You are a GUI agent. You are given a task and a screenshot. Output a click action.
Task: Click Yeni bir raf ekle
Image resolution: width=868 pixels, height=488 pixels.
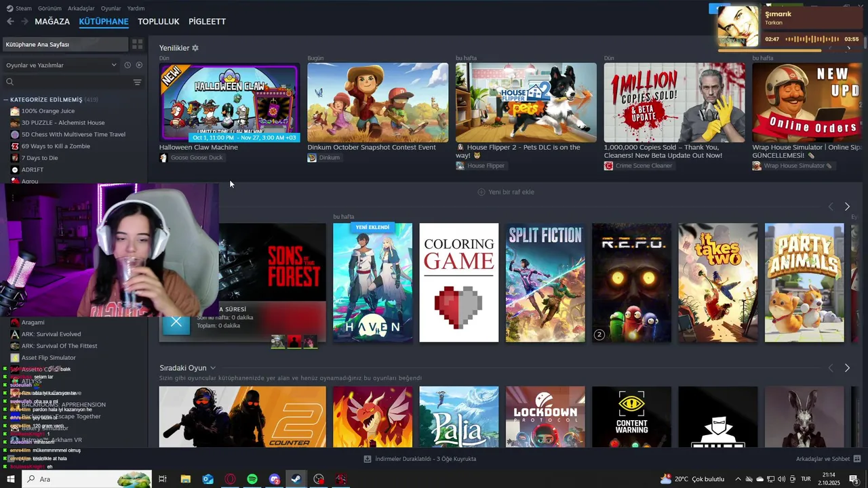506,192
